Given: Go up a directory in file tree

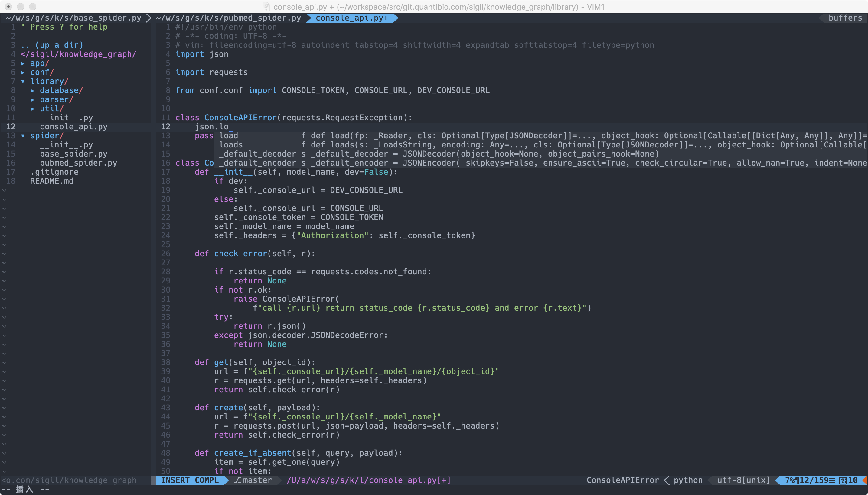Looking at the screenshot, I should tap(52, 45).
